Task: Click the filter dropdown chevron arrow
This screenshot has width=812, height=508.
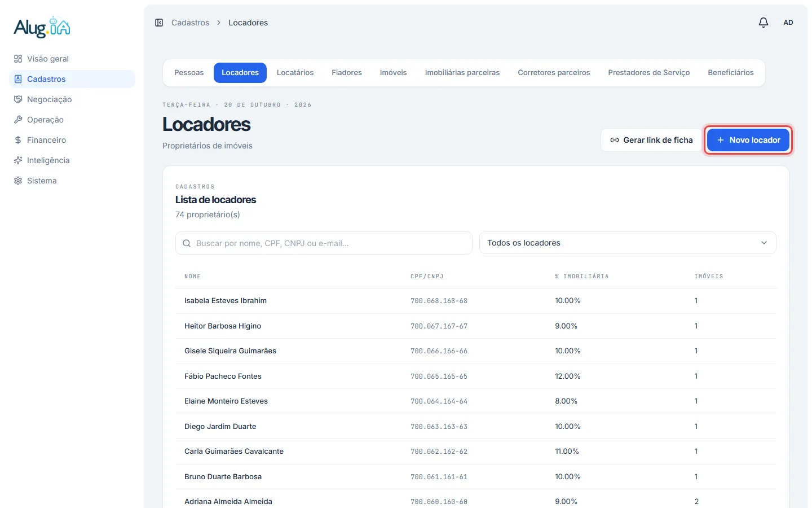Action: [x=764, y=243]
